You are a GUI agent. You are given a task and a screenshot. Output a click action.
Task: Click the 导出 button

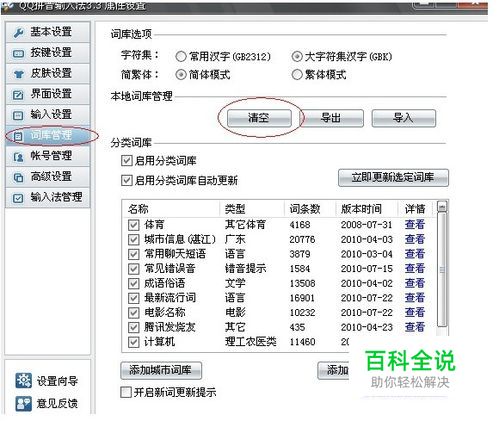[x=332, y=118]
